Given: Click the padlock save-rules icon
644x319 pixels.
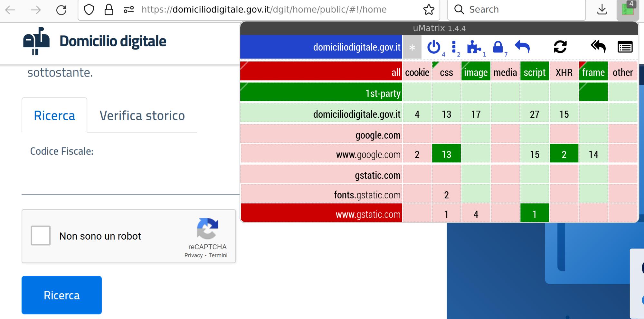Looking at the screenshot, I should (498, 47).
